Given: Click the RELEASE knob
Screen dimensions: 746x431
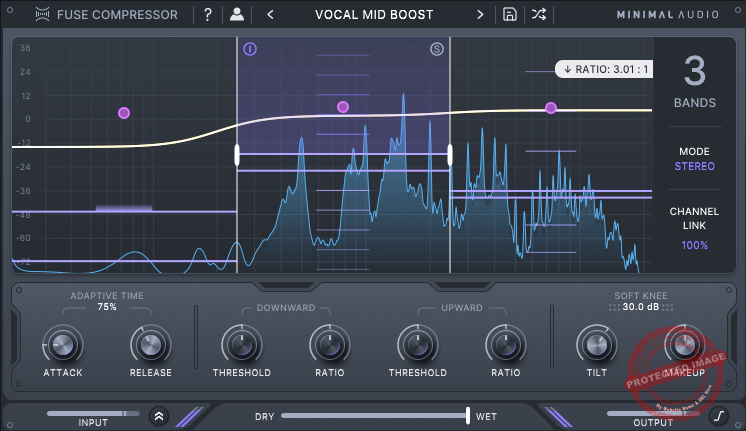Looking at the screenshot, I should click(x=150, y=345).
